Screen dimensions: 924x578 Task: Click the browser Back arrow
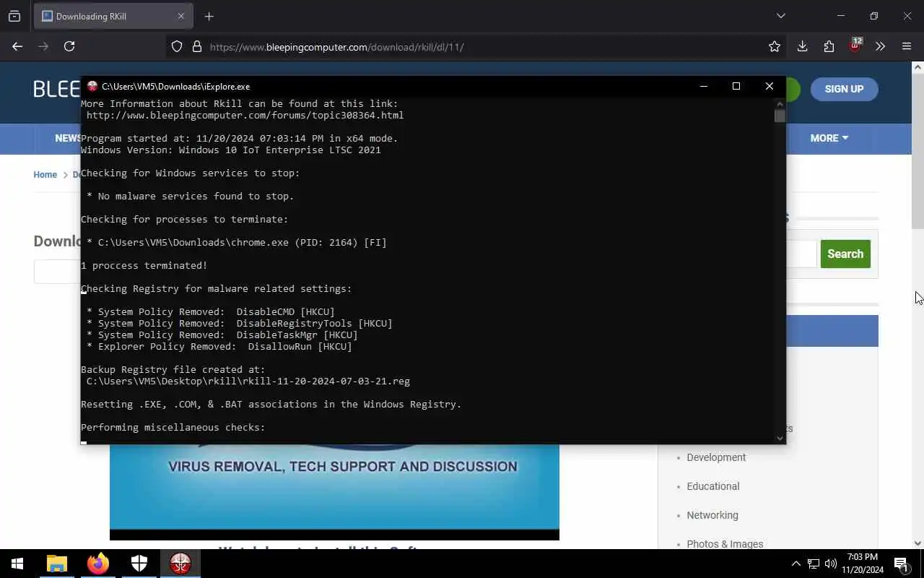click(x=17, y=46)
